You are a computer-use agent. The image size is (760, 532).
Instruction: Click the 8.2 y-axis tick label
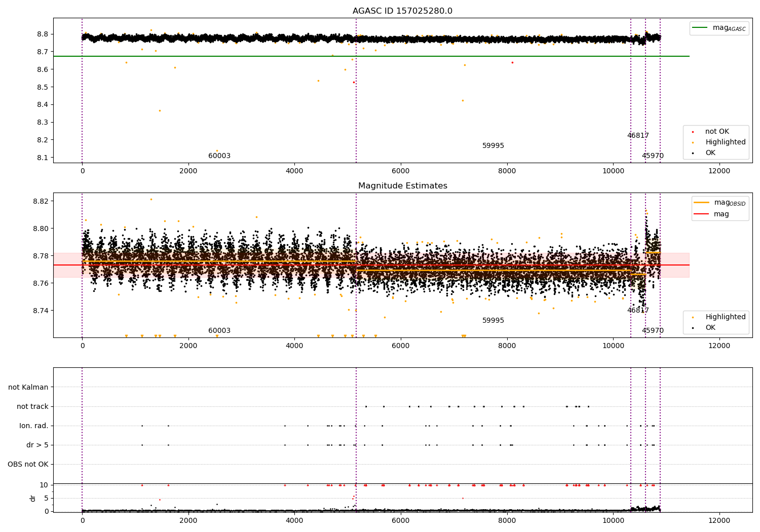pyautogui.click(x=43, y=140)
